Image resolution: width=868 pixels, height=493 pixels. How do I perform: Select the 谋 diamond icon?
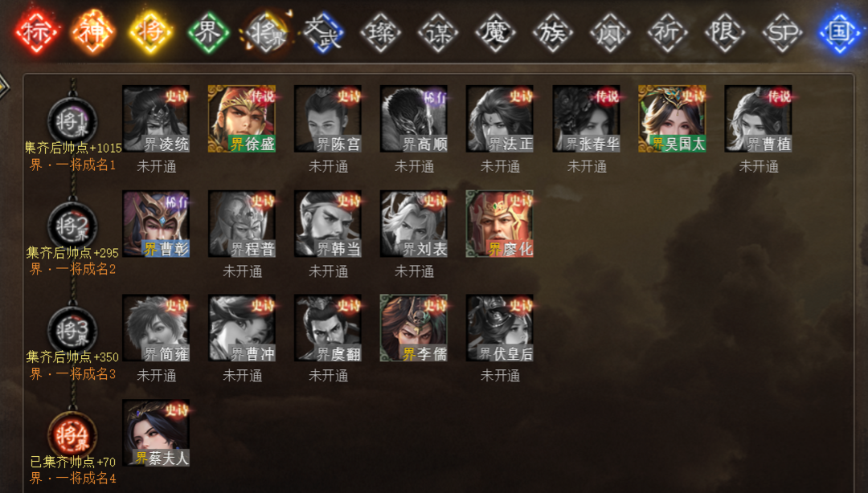click(x=439, y=32)
